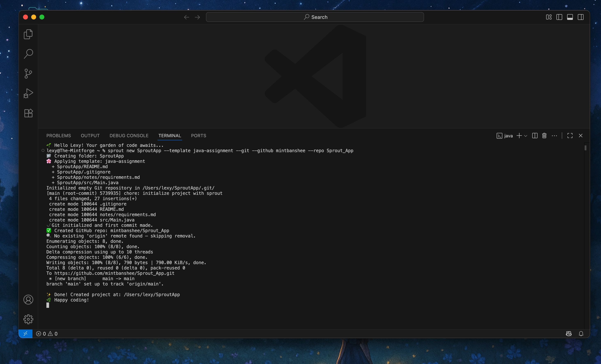Kill the java terminal with the trash icon
Viewport: 601px width, 364px height.
pyautogui.click(x=544, y=136)
